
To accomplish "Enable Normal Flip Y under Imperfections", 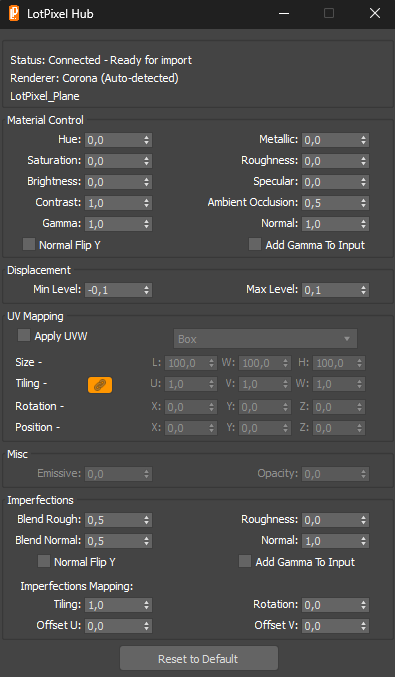I will 44,561.
